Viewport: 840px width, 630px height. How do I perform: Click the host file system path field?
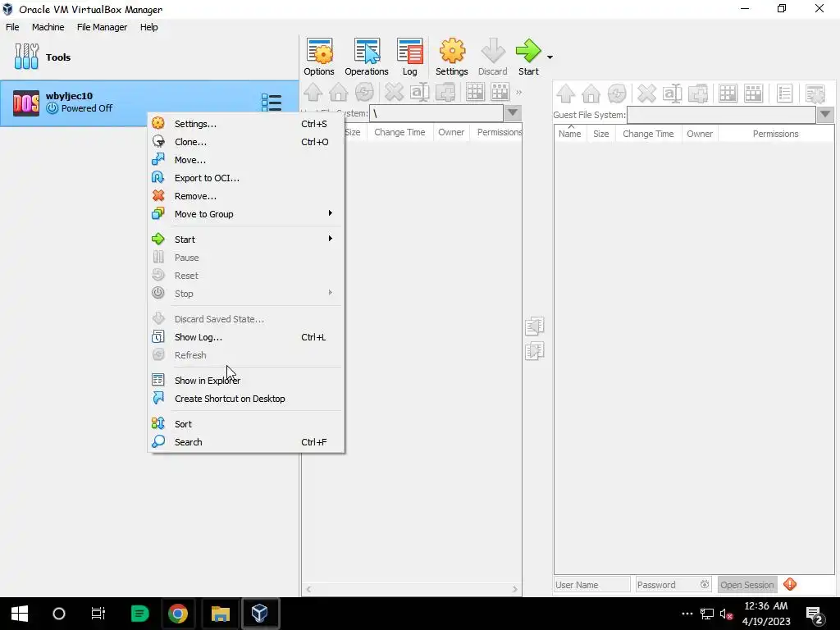tap(436, 113)
